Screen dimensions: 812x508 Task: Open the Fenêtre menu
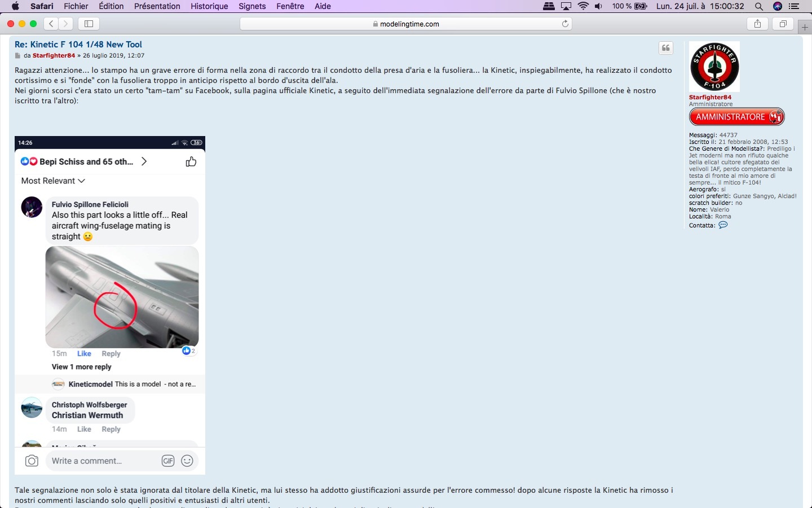(290, 6)
